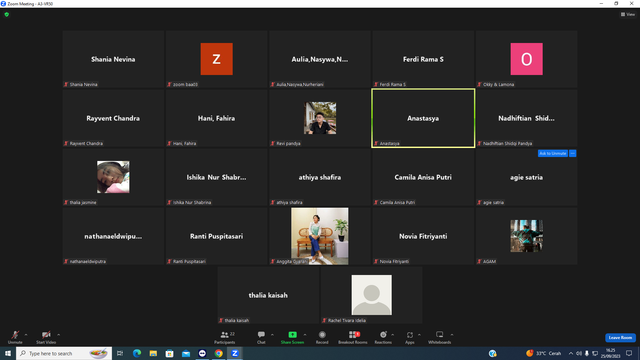Open Google Chrome from the taskbar
The height and width of the screenshot is (360, 640).
(219, 353)
